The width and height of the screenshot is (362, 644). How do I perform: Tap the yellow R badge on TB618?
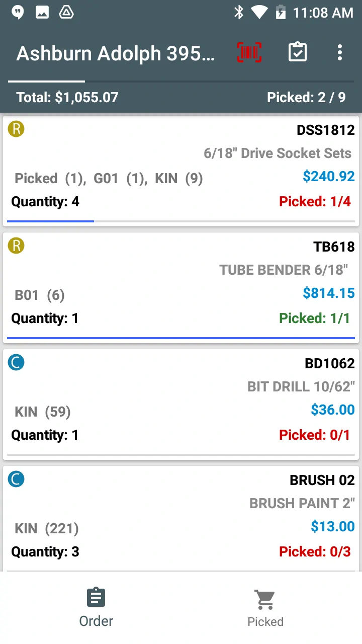[16, 246]
